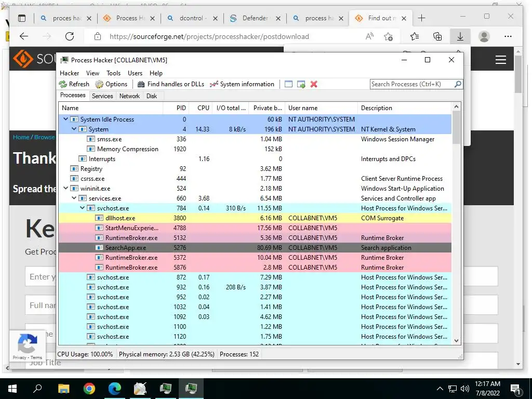Sort by the CPU column header

[201, 108]
